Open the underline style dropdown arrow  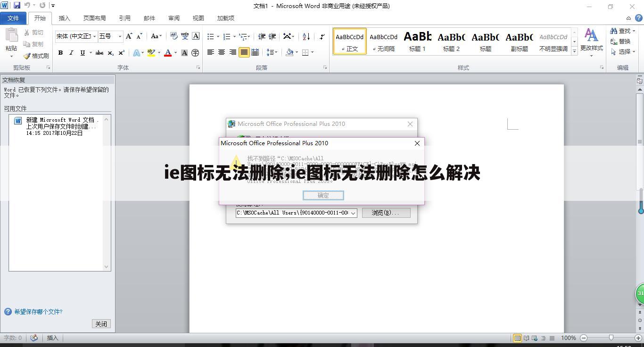tap(91, 53)
